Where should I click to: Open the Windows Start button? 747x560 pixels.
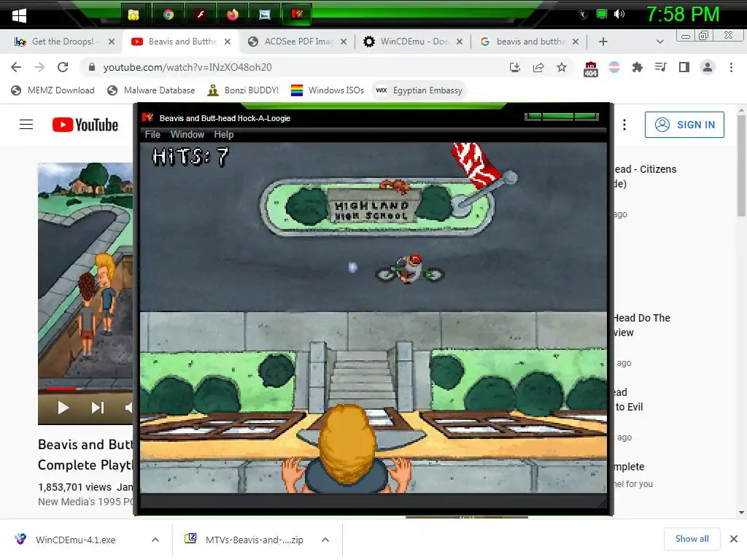19,15
